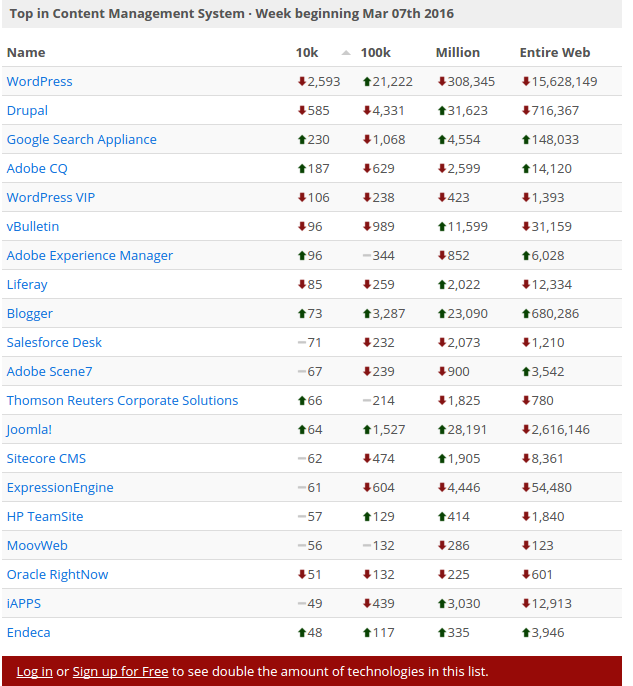Open the Oracle RightNow link
Screen dimensions: 633x686
[x=57, y=574]
